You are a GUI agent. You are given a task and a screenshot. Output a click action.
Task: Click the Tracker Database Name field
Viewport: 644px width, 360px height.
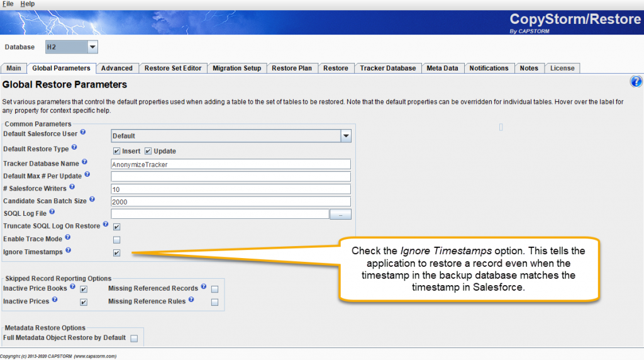coord(231,164)
